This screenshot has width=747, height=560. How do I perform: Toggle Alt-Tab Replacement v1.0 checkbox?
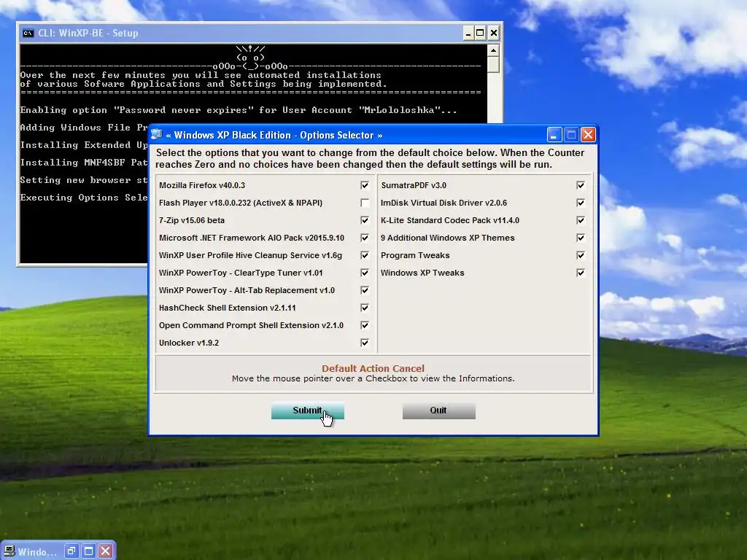point(365,290)
